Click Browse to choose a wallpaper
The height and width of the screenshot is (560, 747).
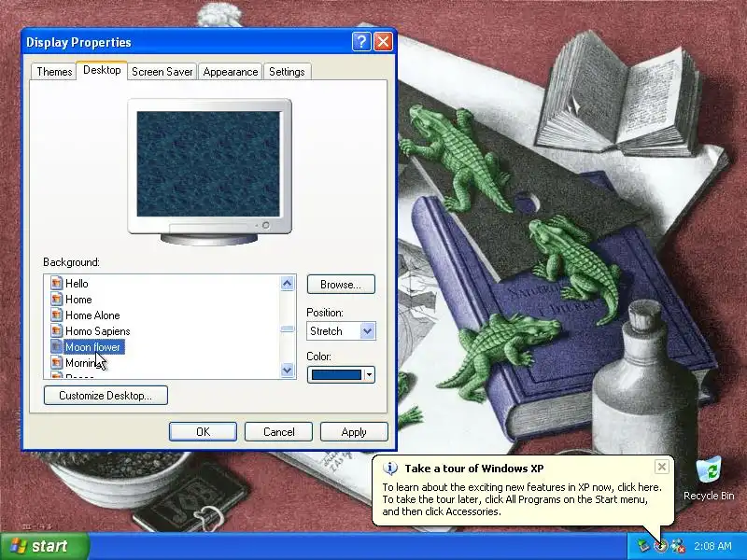coord(341,285)
